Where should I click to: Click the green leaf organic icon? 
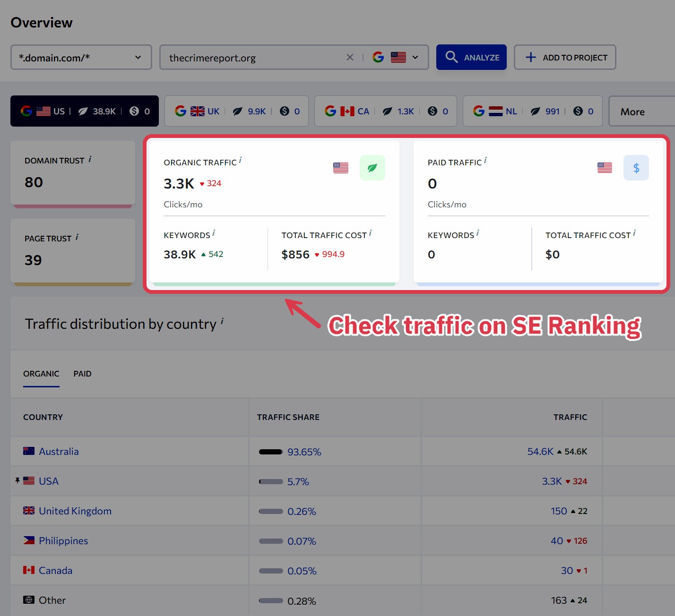pos(372,168)
